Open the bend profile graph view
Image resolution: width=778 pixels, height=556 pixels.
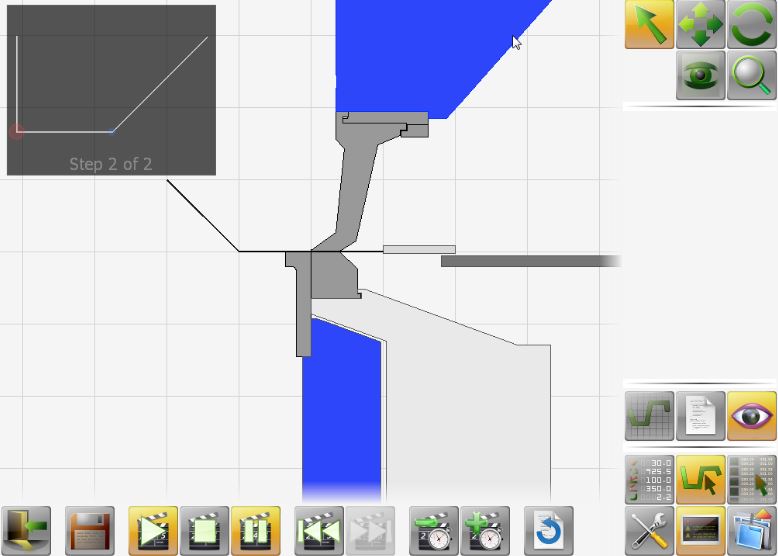649,416
